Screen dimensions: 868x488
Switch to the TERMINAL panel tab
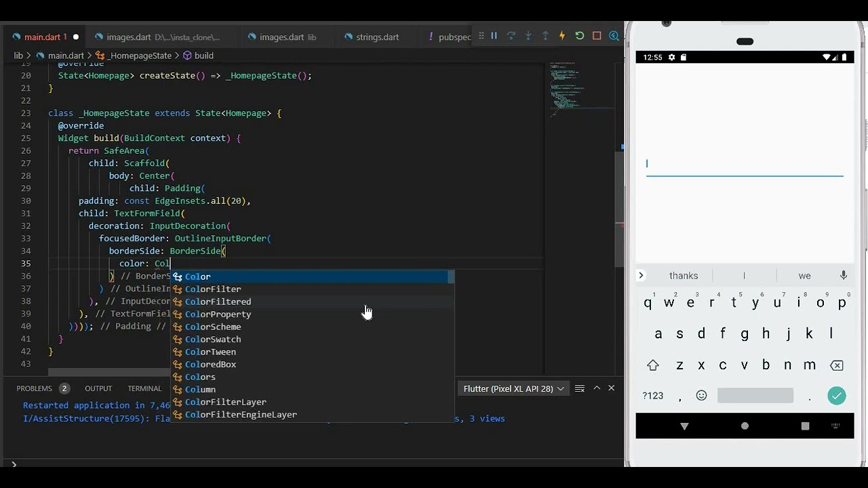click(144, 388)
